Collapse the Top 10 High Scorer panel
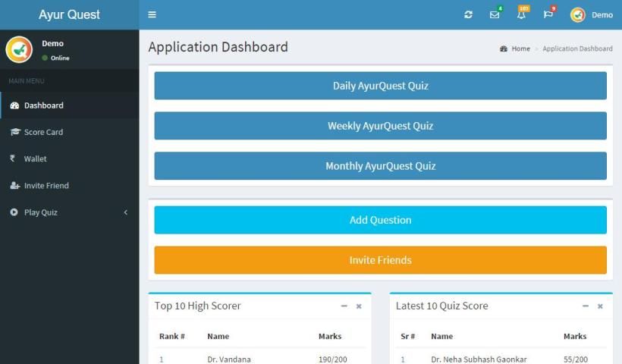 tap(344, 306)
